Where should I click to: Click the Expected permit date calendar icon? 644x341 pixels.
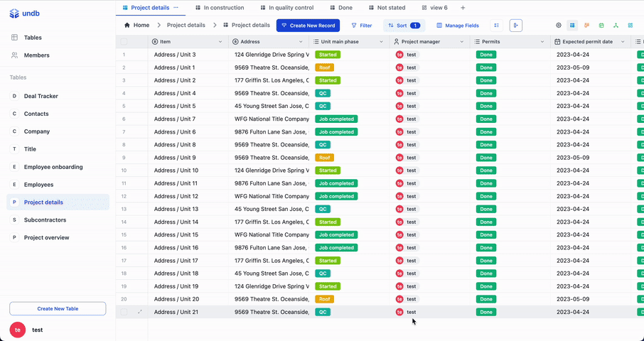[x=557, y=42]
